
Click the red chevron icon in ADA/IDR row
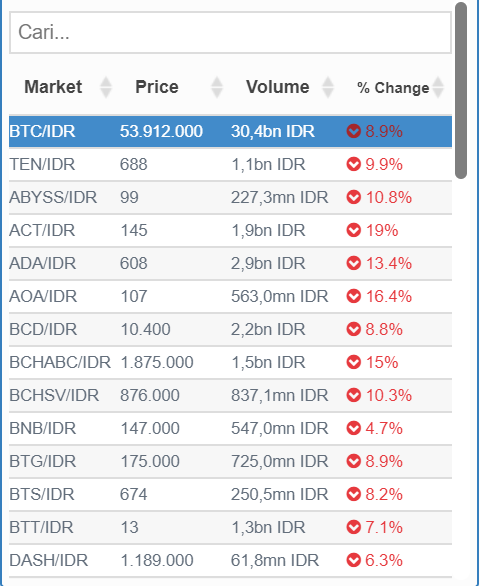(x=353, y=263)
